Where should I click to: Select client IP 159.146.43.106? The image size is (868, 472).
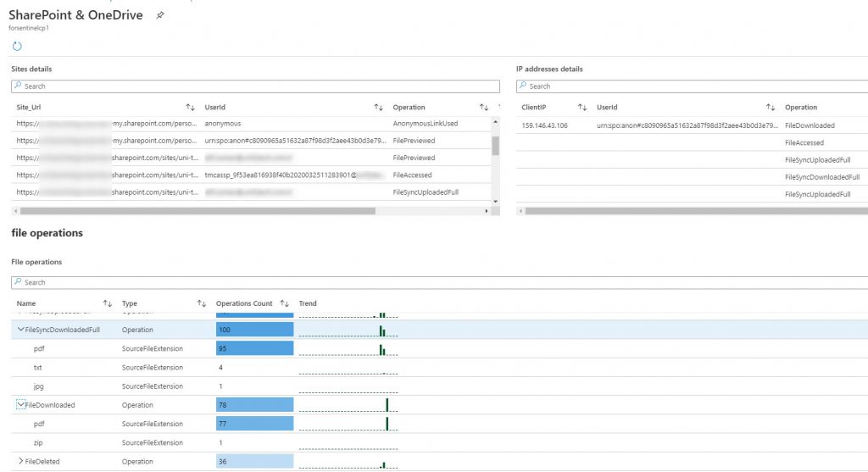point(544,125)
